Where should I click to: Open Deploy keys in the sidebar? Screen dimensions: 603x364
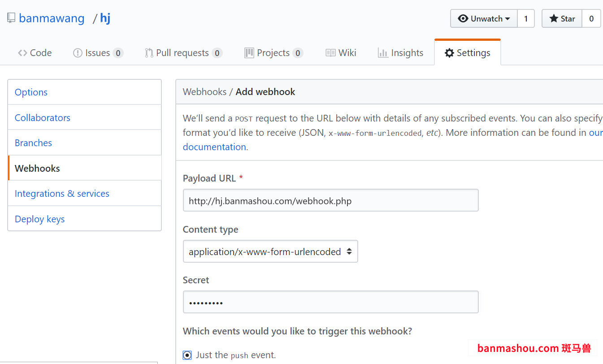click(x=85, y=219)
